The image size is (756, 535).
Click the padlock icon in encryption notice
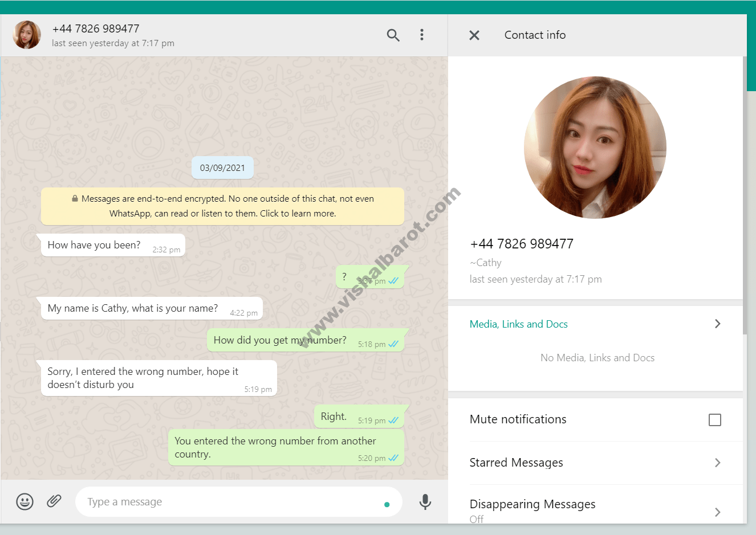[x=75, y=199]
